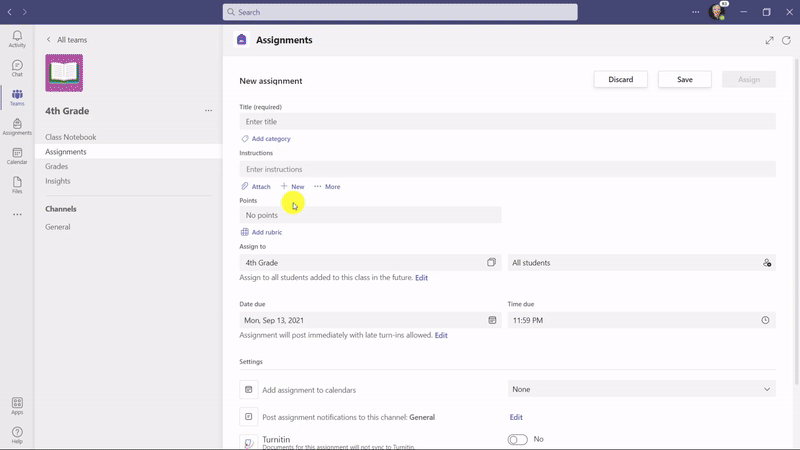Click the copy icon in the class field
The width and height of the screenshot is (800, 450).
[491, 262]
